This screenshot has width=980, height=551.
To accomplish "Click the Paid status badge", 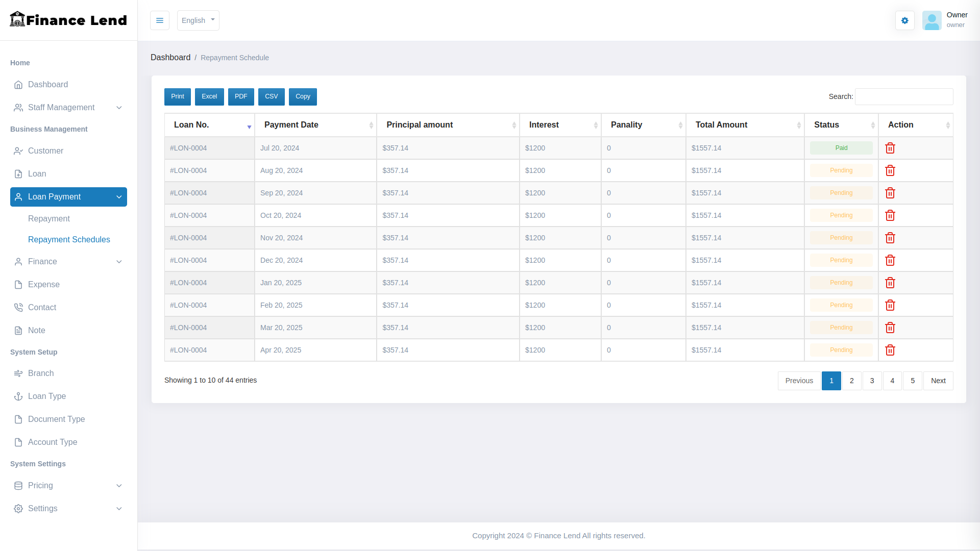I will pos(841,148).
